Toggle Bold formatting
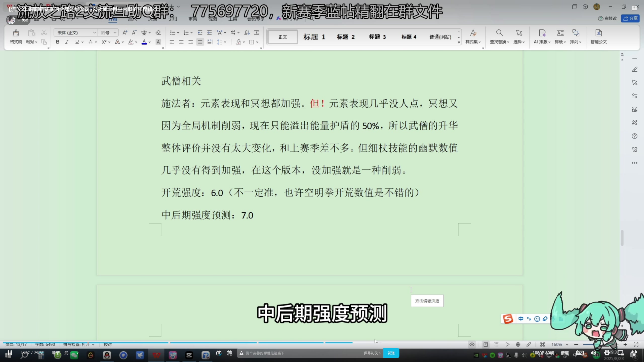The image size is (644, 362). (x=58, y=42)
